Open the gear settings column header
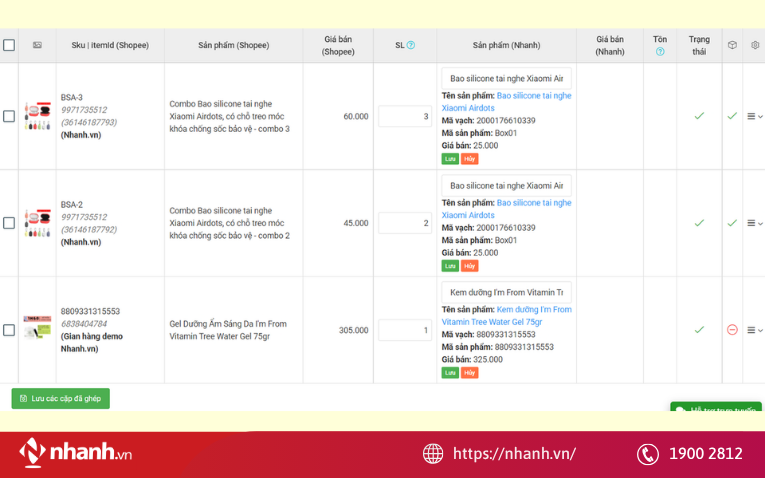Image resolution: width=765 pixels, height=478 pixels. click(755, 45)
